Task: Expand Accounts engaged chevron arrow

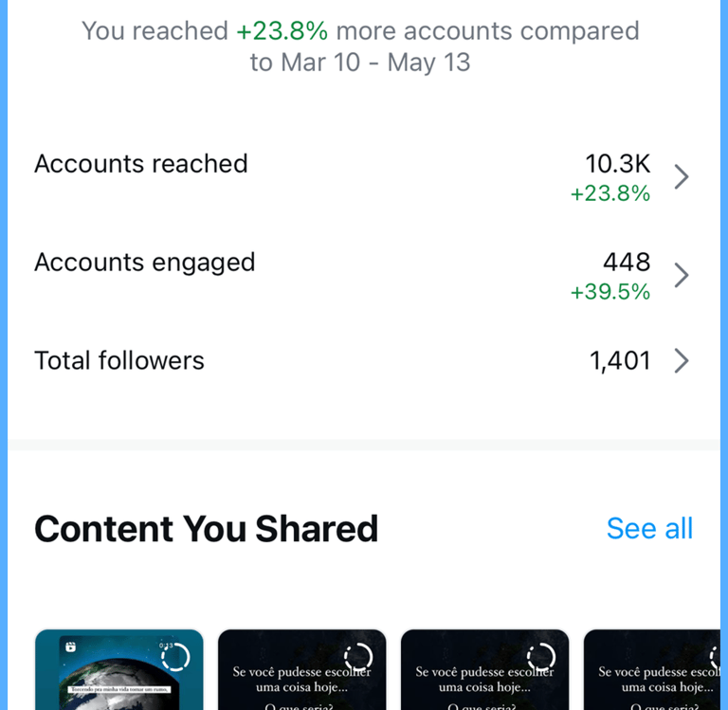Action: (x=681, y=276)
